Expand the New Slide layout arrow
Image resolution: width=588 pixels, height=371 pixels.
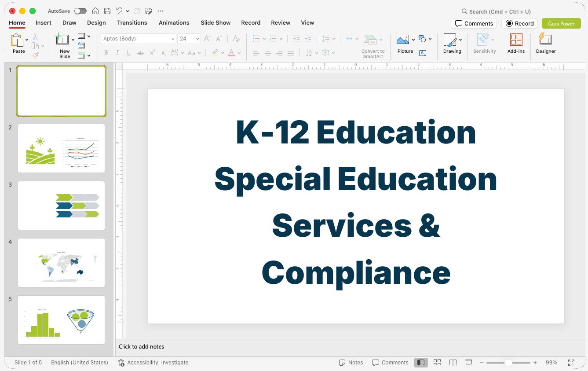point(73,40)
